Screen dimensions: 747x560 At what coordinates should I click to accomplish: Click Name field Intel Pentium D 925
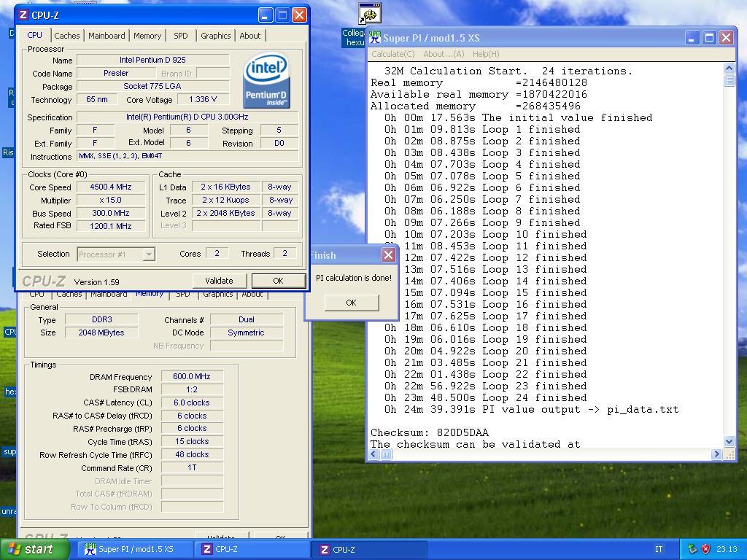pyautogui.click(x=153, y=60)
